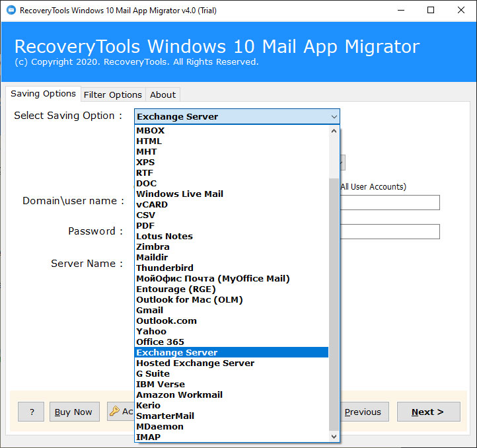The width and height of the screenshot is (477, 448).
Task: Pick Maildir from the list
Action: [231, 258]
